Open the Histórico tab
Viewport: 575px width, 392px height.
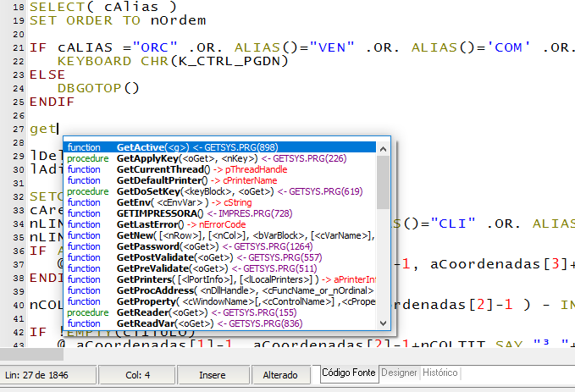pyautogui.click(x=440, y=373)
